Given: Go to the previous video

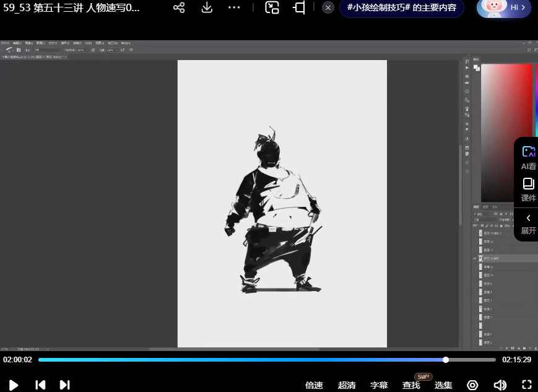Looking at the screenshot, I should [x=40, y=385].
